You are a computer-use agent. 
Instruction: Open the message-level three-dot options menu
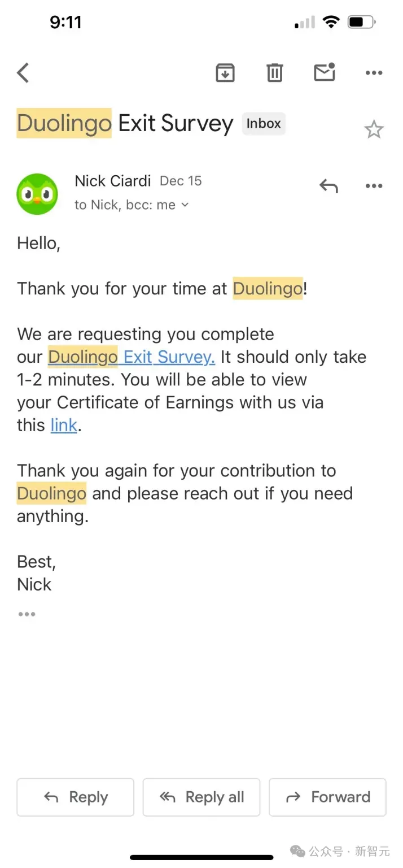[x=374, y=186]
